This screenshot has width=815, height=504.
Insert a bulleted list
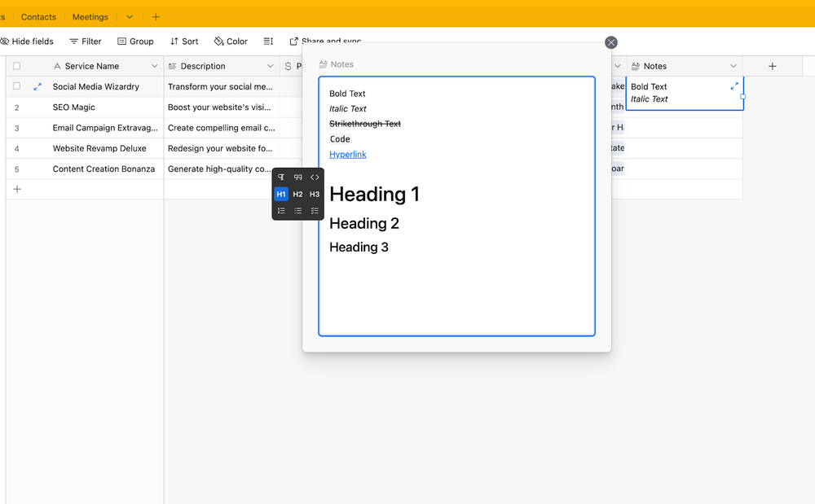pos(297,210)
